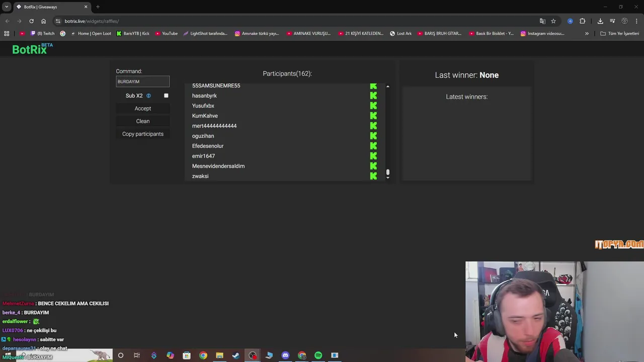Image resolution: width=644 pixels, height=362 pixels.
Task: Open the Chrome profile avatar
Action: 624,21
